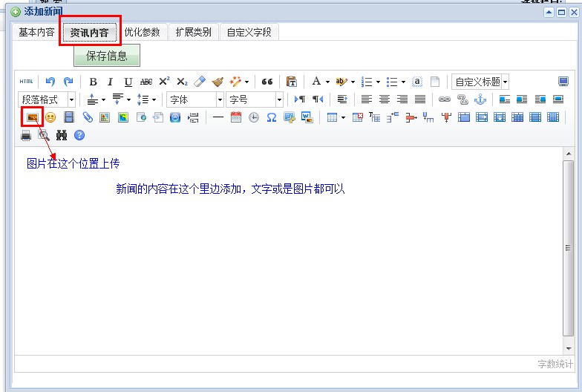Viewport: 582px width, 392px height.
Task: Open the 优化参数 tab
Action: pyautogui.click(x=142, y=32)
